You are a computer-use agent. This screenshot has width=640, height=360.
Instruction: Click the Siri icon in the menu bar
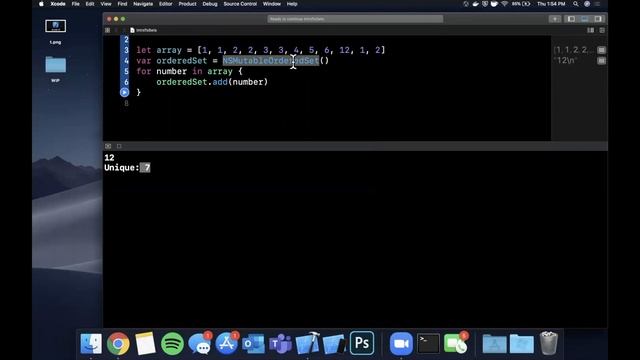click(587, 4)
